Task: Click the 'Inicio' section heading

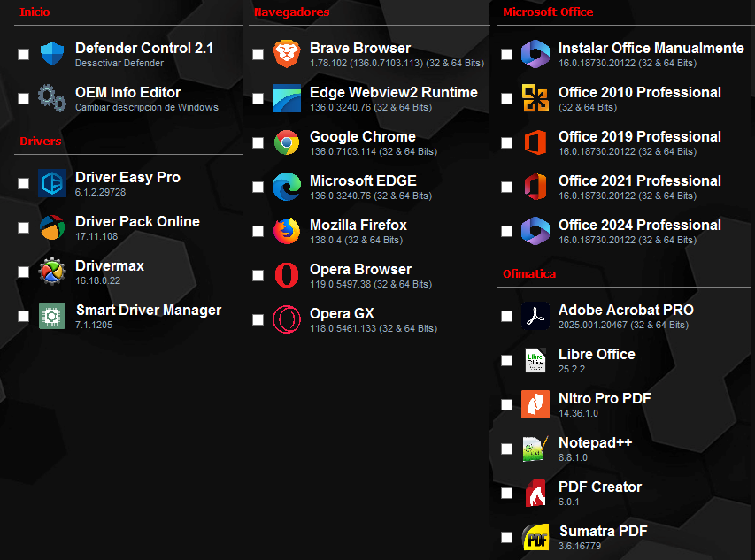Action: [x=35, y=12]
